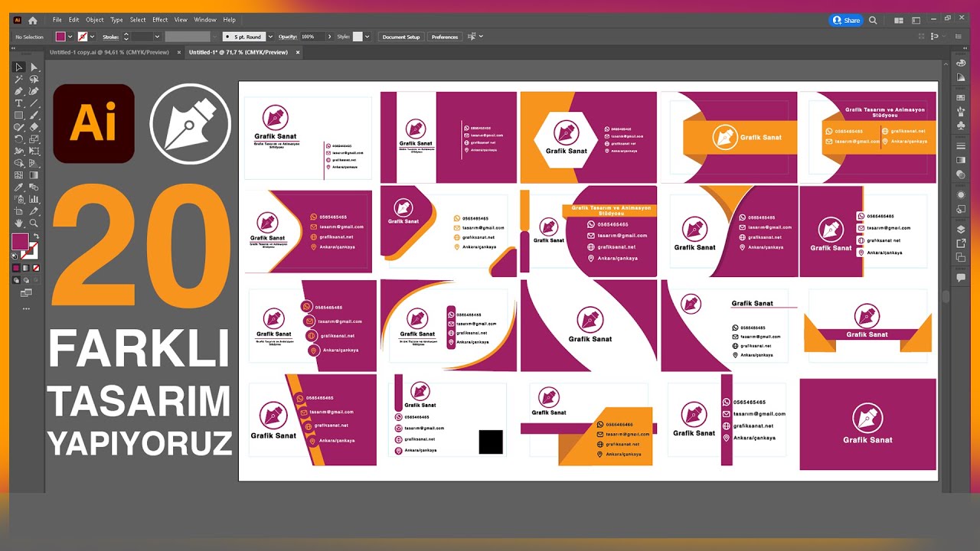This screenshot has height=551, width=980.
Task: Expand the Opacity slider arrow
Action: coord(330,37)
